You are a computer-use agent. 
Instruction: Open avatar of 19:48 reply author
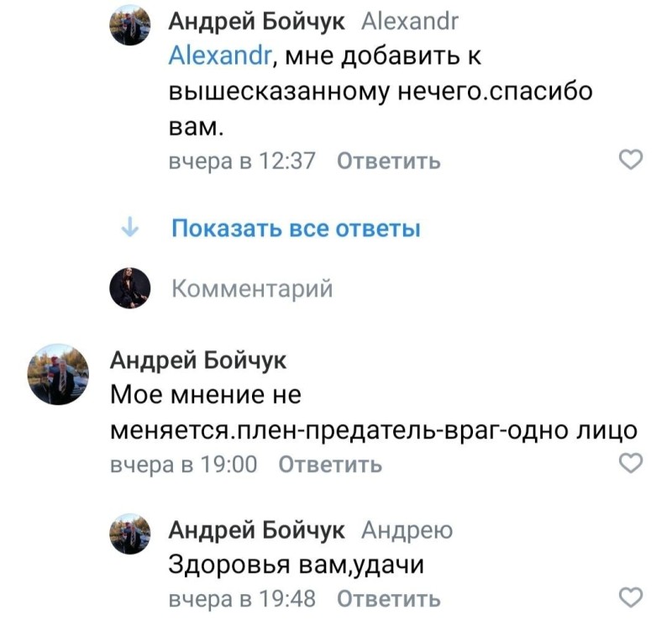(x=130, y=534)
